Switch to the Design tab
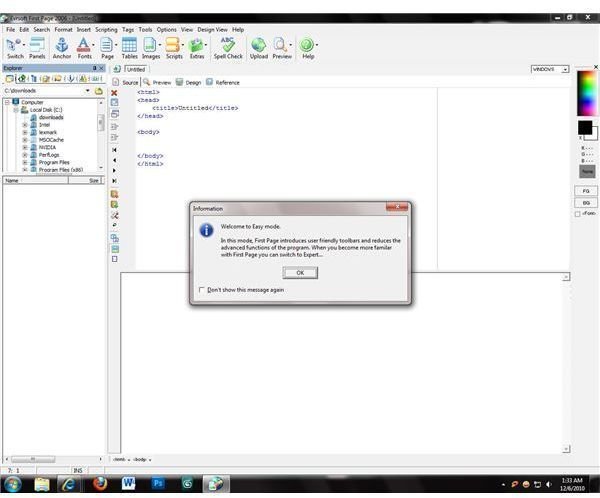600x498 pixels. point(189,82)
